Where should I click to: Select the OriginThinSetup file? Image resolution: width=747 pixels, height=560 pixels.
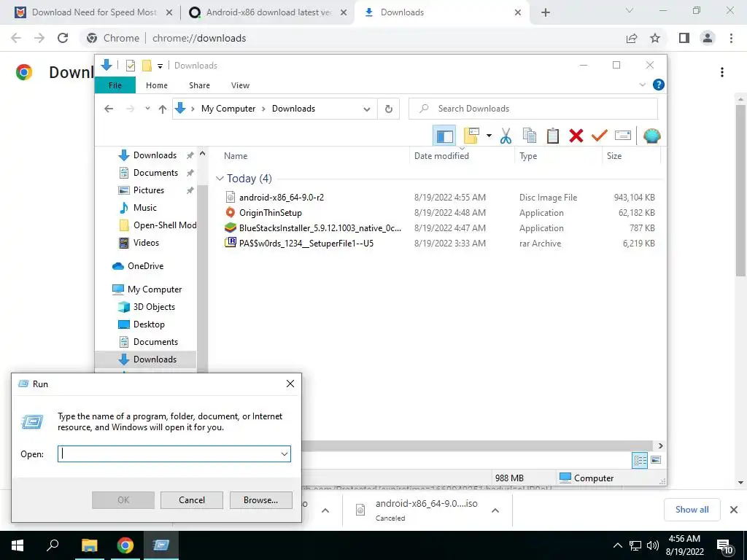271,213
